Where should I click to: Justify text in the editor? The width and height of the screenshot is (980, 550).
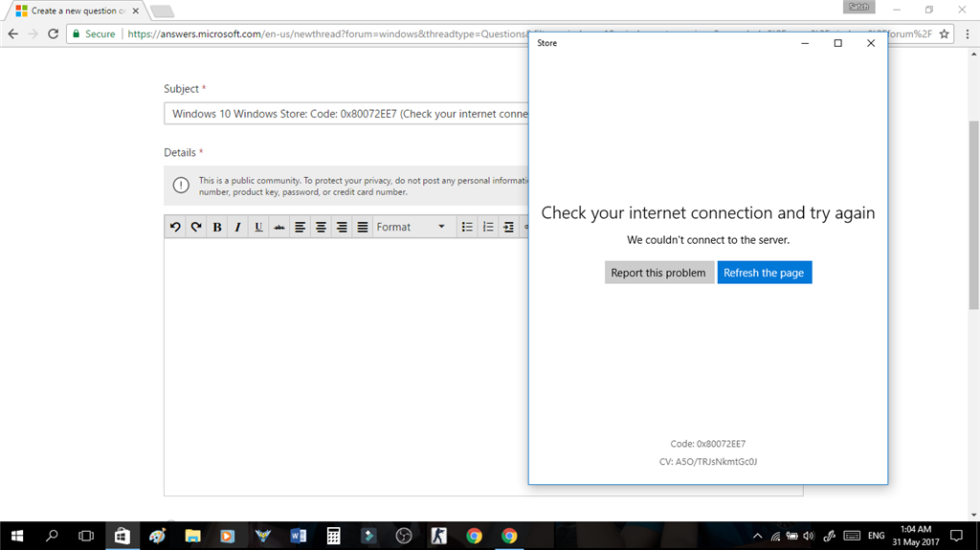click(363, 227)
